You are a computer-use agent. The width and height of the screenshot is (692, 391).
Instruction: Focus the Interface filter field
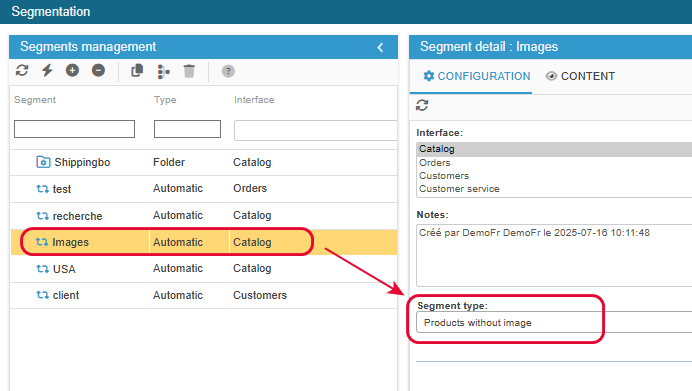(316, 130)
